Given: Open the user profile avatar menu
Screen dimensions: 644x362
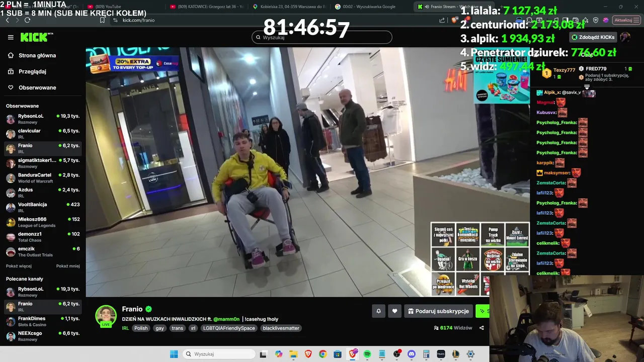Looking at the screenshot, I should click(625, 37).
